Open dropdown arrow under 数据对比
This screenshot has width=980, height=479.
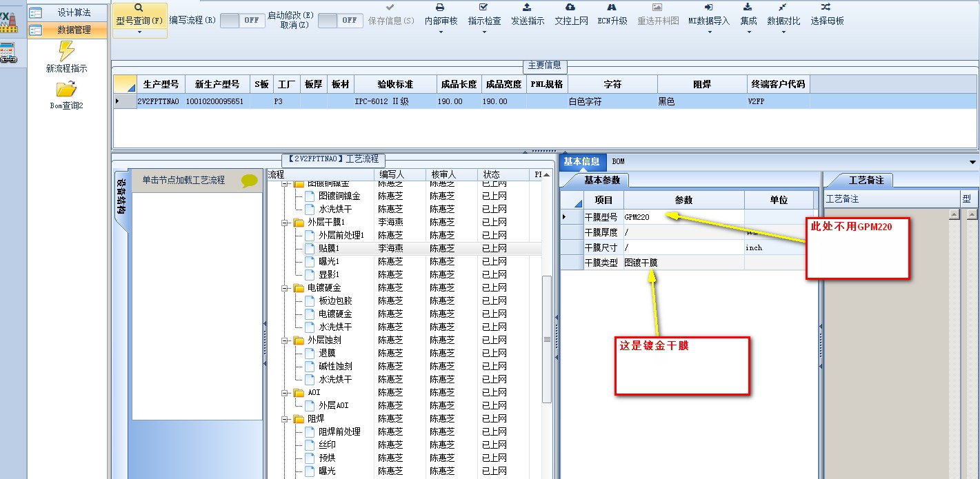click(783, 32)
